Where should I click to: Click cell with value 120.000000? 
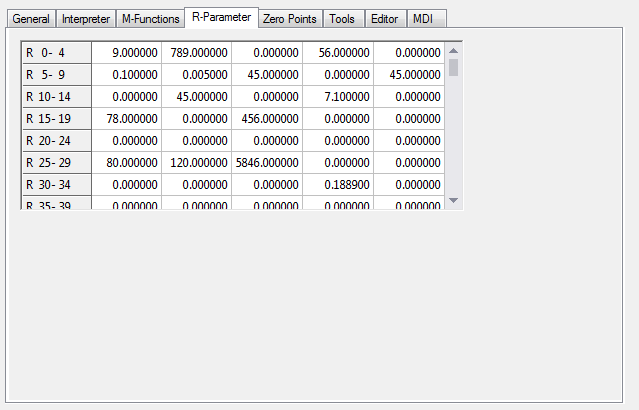[197, 163]
